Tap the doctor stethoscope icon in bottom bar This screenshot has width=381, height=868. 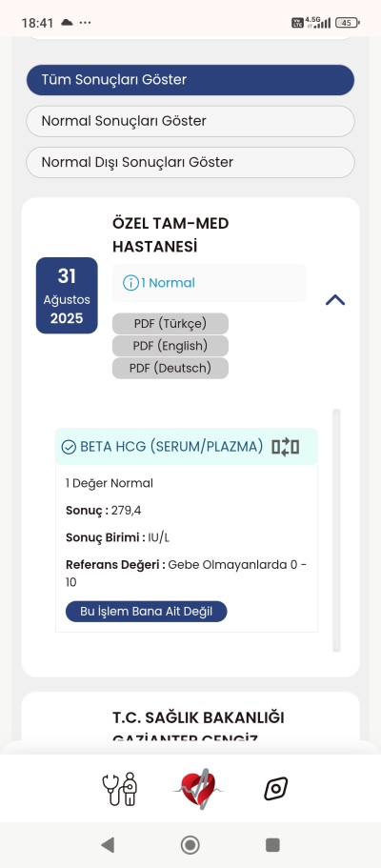(x=120, y=788)
